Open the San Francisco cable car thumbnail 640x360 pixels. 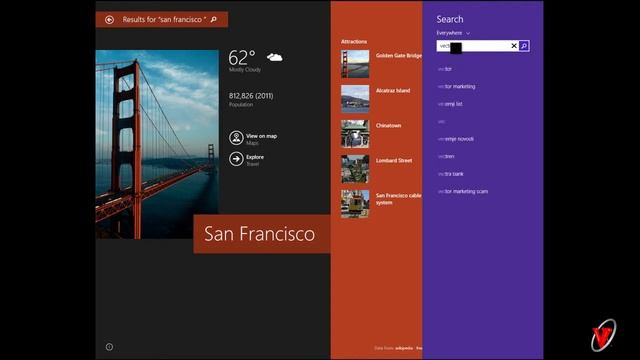click(355, 204)
